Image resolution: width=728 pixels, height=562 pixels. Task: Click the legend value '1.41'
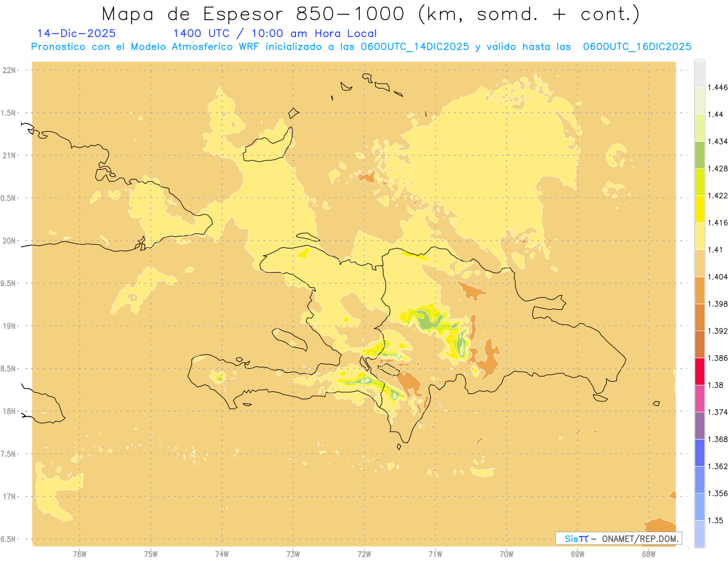click(x=716, y=250)
